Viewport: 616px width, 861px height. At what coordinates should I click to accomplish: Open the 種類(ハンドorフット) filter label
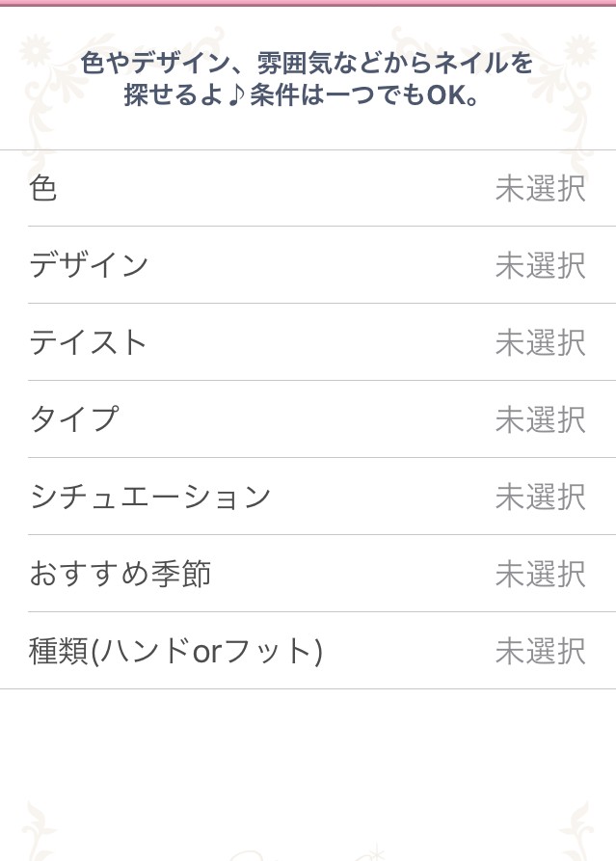tap(175, 651)
